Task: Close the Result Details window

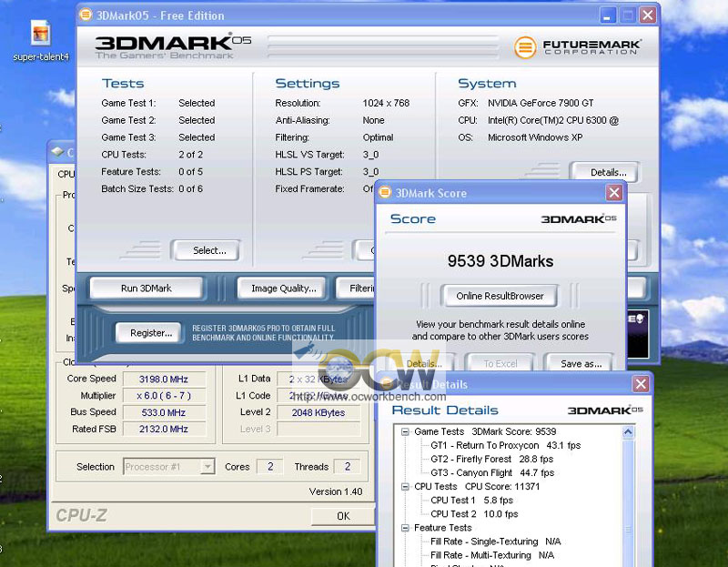Action: coord(641,384)
